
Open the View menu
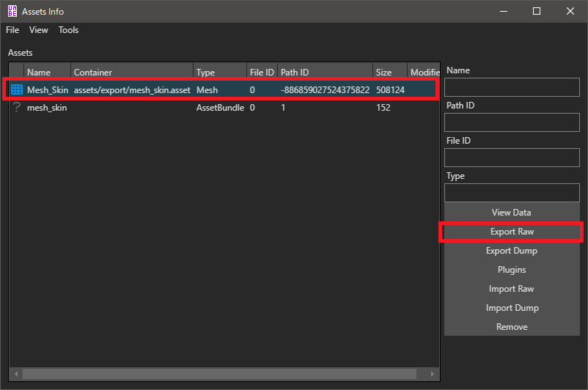click(x=39, y=30)
